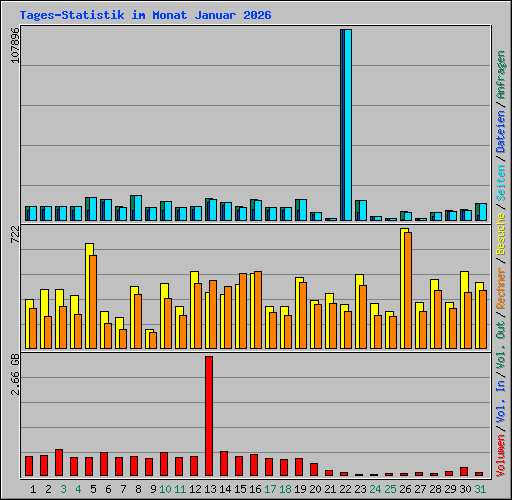Click day label 22 on the x-axis
512x500 pixels.
(345, 489)
